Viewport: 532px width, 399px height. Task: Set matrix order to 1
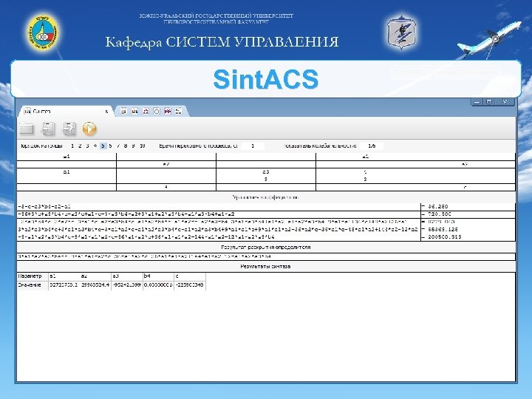point(72,146)
